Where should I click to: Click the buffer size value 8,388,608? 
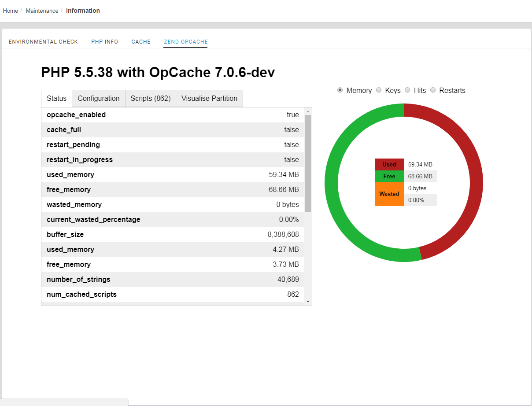pyautogui.click(x=283, y=235)
